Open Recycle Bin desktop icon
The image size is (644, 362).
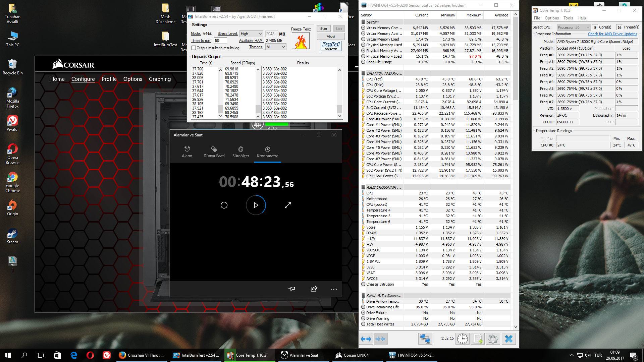13,67
